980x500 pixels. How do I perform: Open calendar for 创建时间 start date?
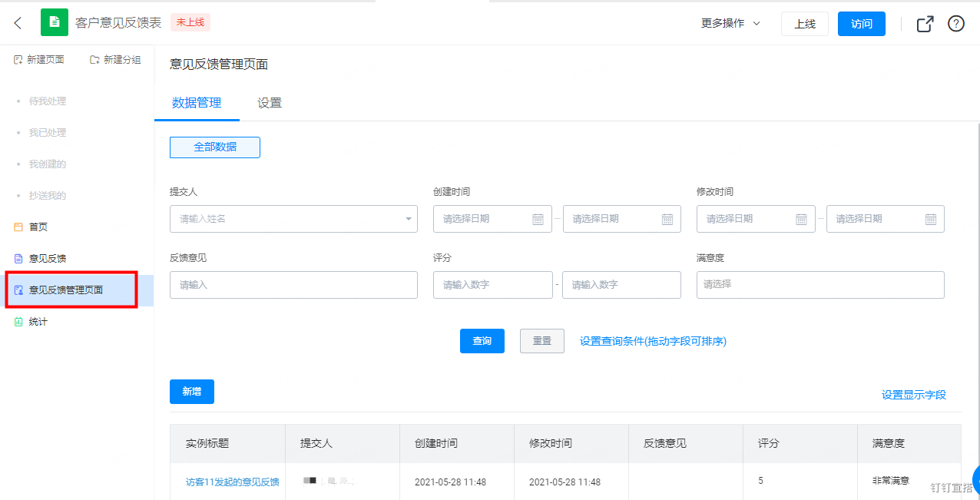(x=538, y=219)
